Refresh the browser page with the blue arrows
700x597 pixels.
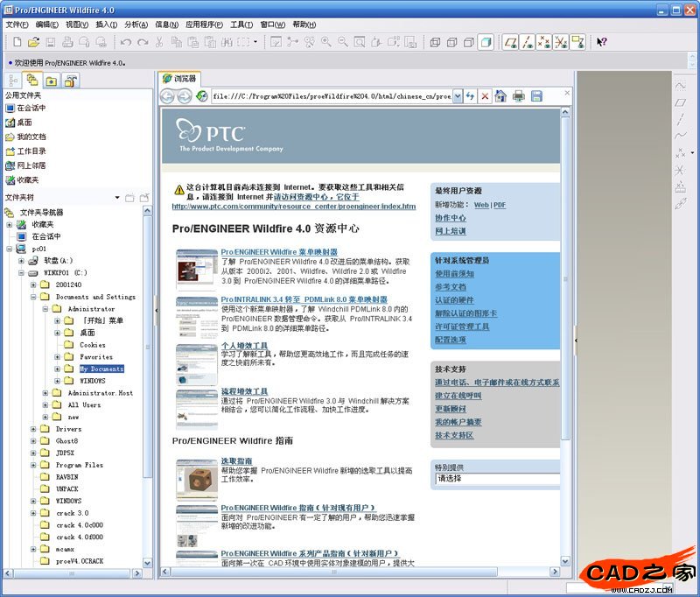pyautogui.click(x=470, y=96)
